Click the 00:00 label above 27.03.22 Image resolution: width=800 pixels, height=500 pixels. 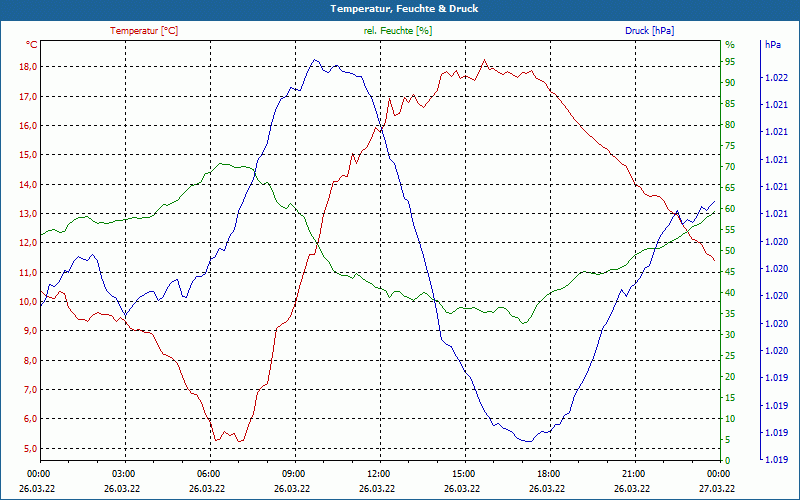coord(718,473)
